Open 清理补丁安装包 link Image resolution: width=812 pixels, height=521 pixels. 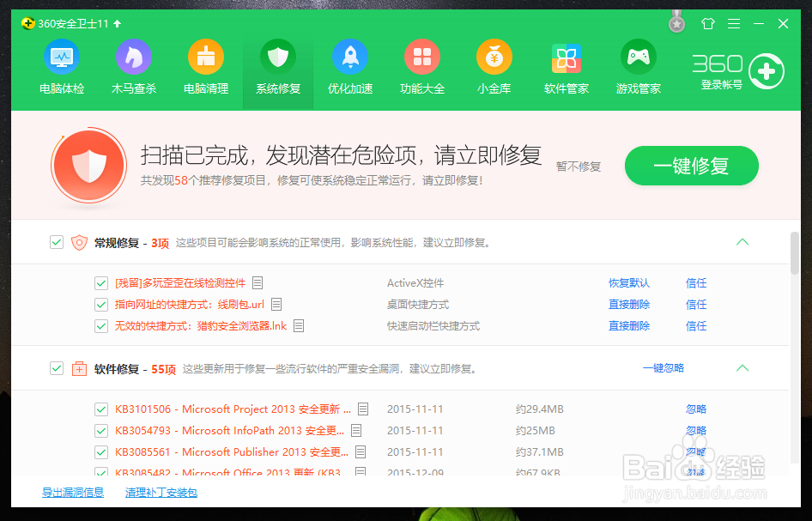(161, 493)
